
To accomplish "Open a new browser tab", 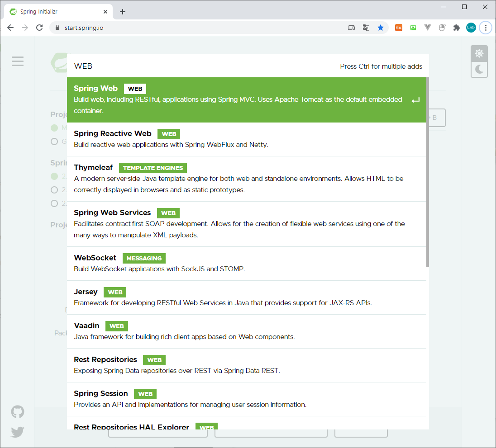I will click(123, 12).
